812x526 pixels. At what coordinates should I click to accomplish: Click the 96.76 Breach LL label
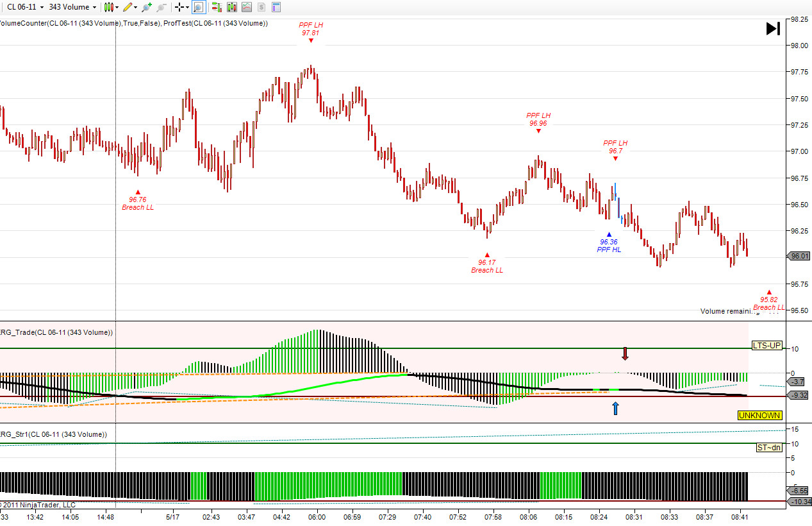138,203
